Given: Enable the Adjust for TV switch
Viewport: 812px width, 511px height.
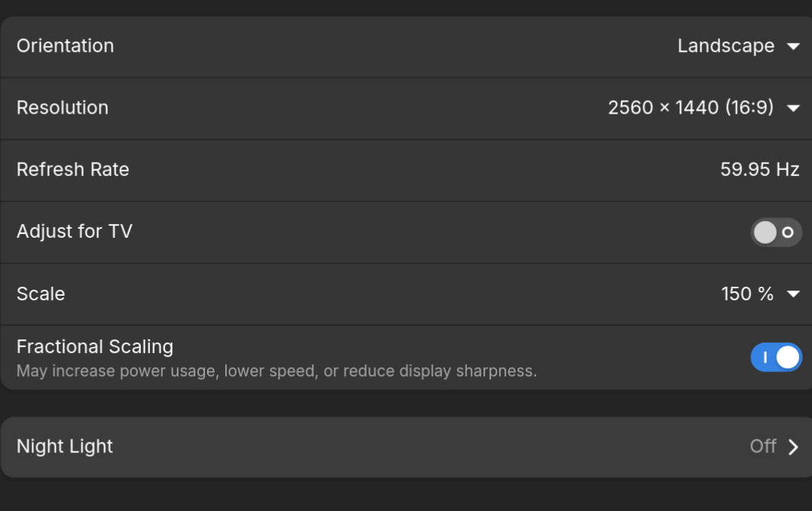Looking at the screenshot, I should pyautogui.click(x=776, y=233).
